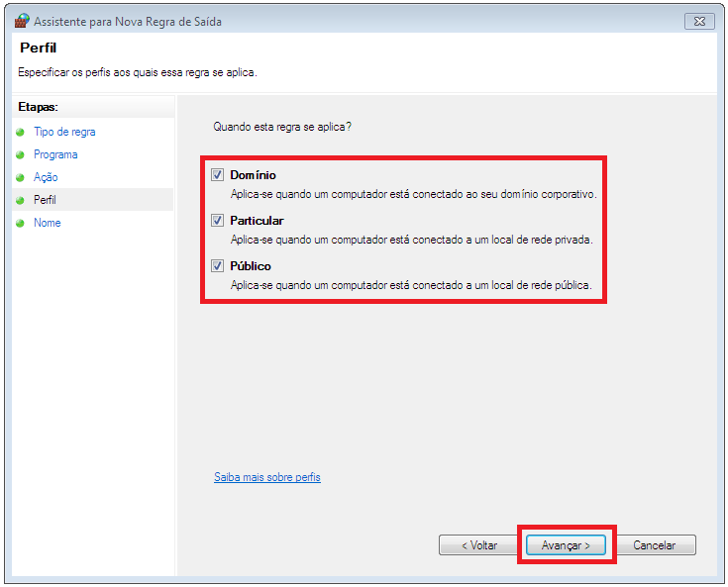Click the Domínio label text

[253, 175]
